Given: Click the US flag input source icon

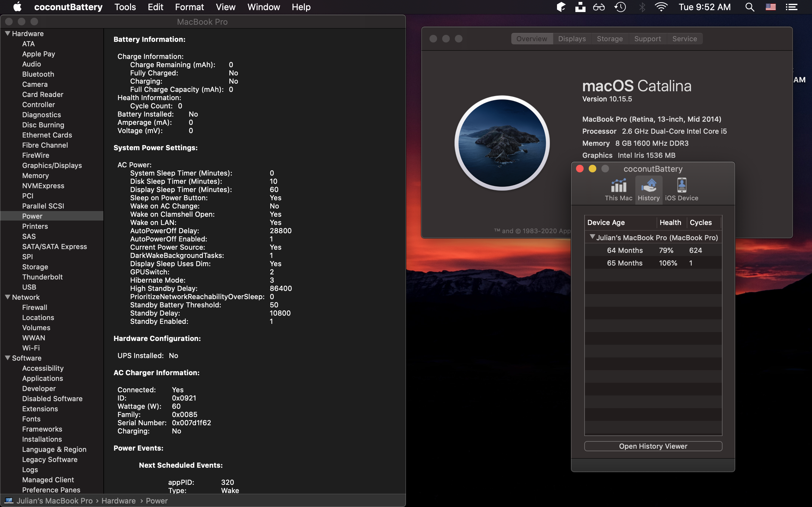Looking at the screenshot, I should [770, 7].
